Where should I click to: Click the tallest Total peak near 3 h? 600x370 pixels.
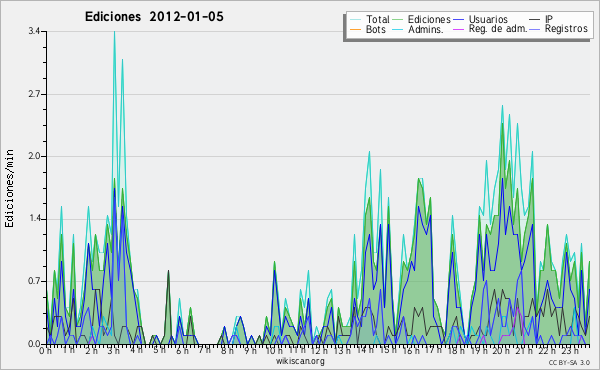coord(114,33)
